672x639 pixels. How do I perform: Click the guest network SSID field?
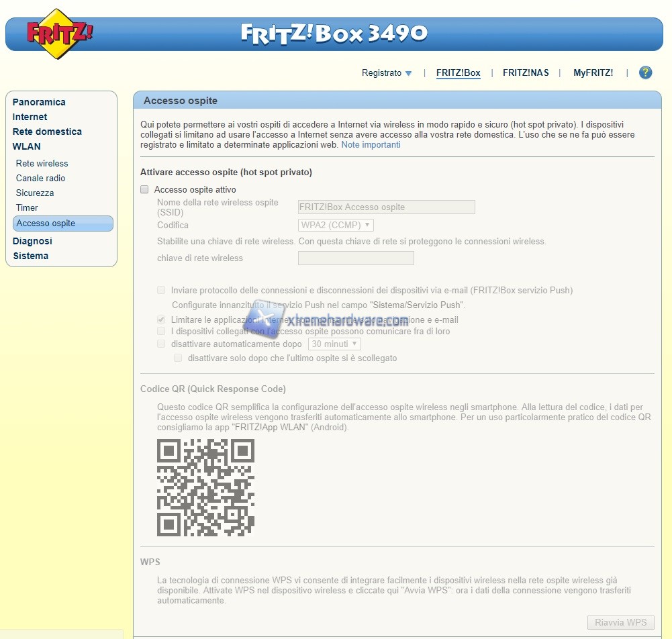(386, 207)
